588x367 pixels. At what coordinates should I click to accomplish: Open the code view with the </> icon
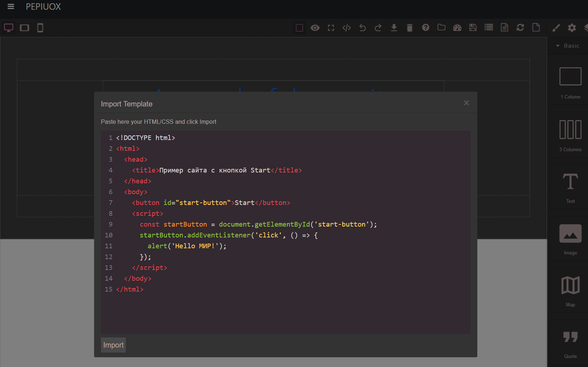point(346,27)
